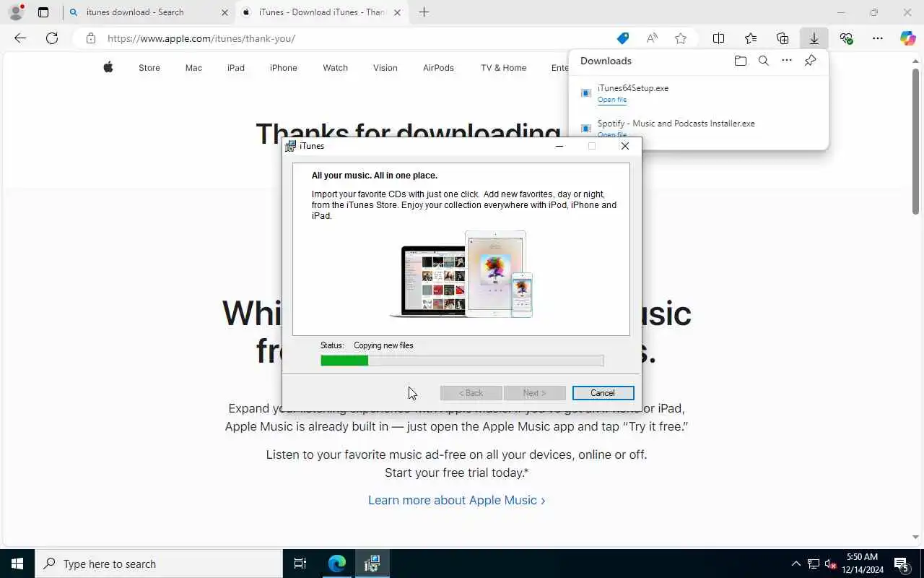924x578 pixels.
Task: Add this page to favorites
Action: (681, 38)
